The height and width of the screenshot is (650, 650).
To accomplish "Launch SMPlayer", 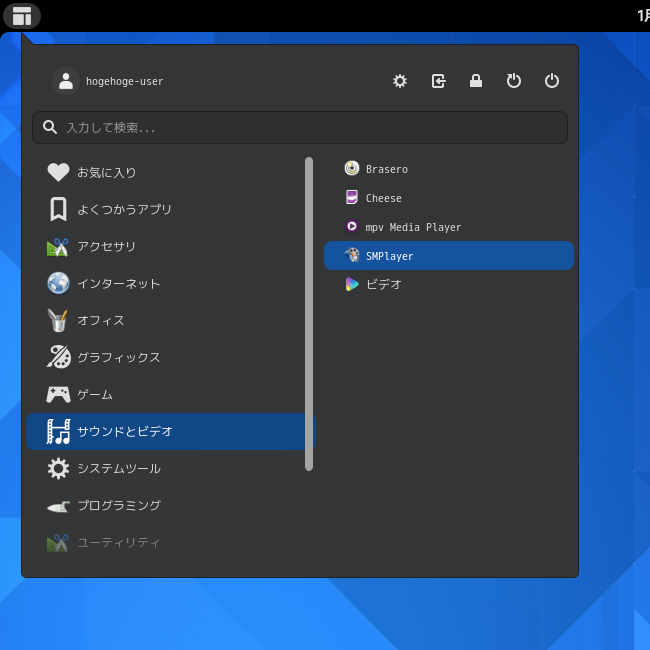I will click(x=449, y=256).
